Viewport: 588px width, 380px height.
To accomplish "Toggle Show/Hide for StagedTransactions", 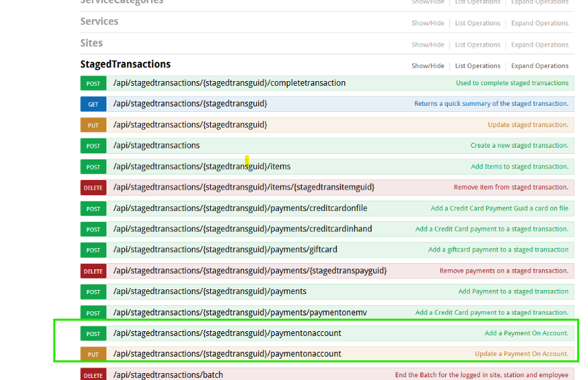I will [427, 66].
